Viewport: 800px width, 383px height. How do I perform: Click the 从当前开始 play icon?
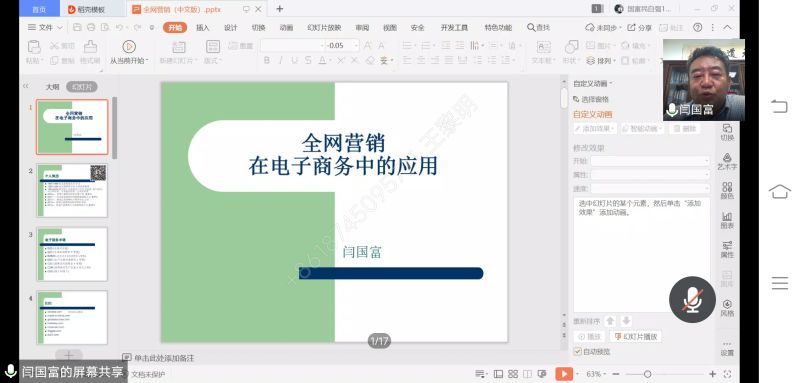(129, 47)
